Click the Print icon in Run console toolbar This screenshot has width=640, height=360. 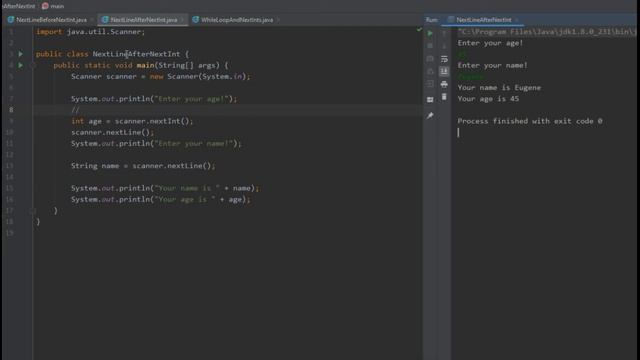tap(444, 84)
